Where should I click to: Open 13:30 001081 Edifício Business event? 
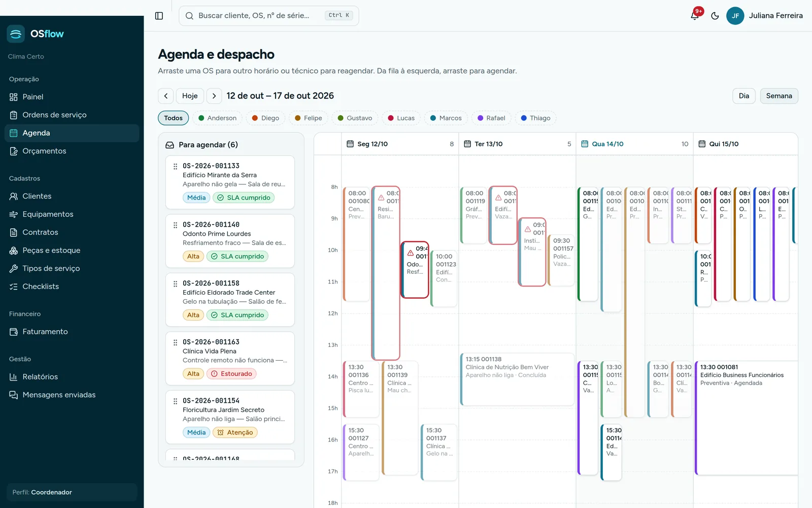click(x=747, y=418)
